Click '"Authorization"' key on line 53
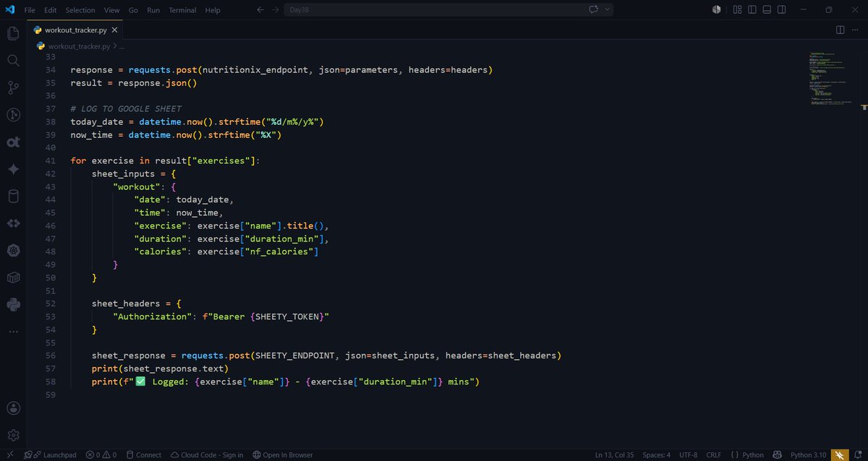The image size is (868, 461). [152, 316]
